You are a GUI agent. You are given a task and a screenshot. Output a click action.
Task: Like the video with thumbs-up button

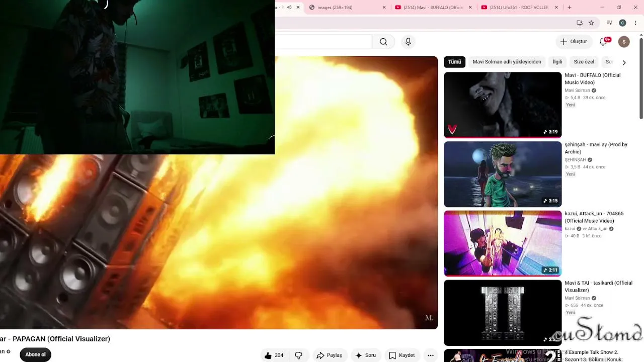[x=274, y=355]
